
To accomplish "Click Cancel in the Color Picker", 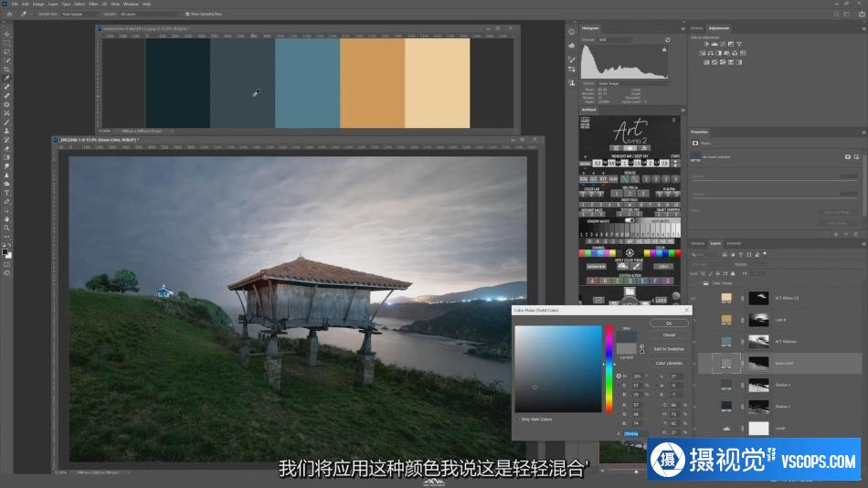I will 669,335.
